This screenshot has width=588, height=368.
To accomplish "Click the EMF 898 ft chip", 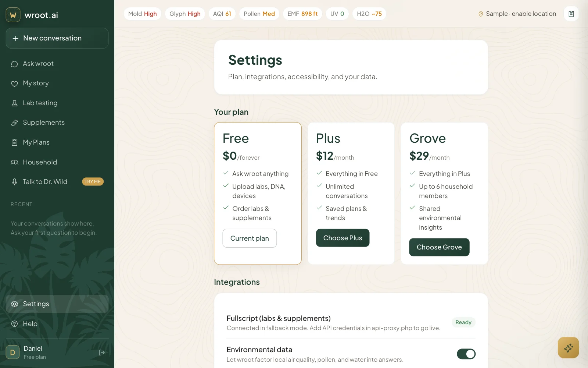I will [x=302, y=14].
